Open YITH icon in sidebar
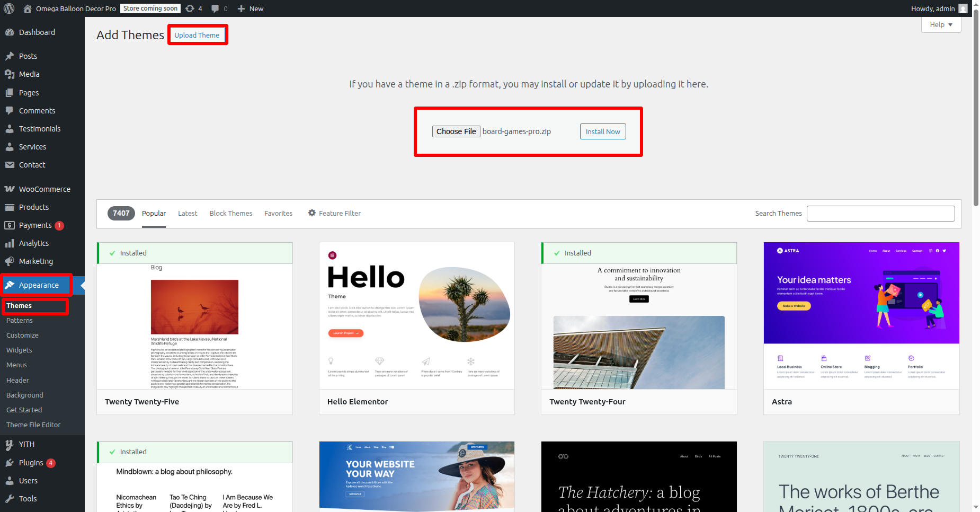Screen dimensions: 980x512 click(10, 444)
